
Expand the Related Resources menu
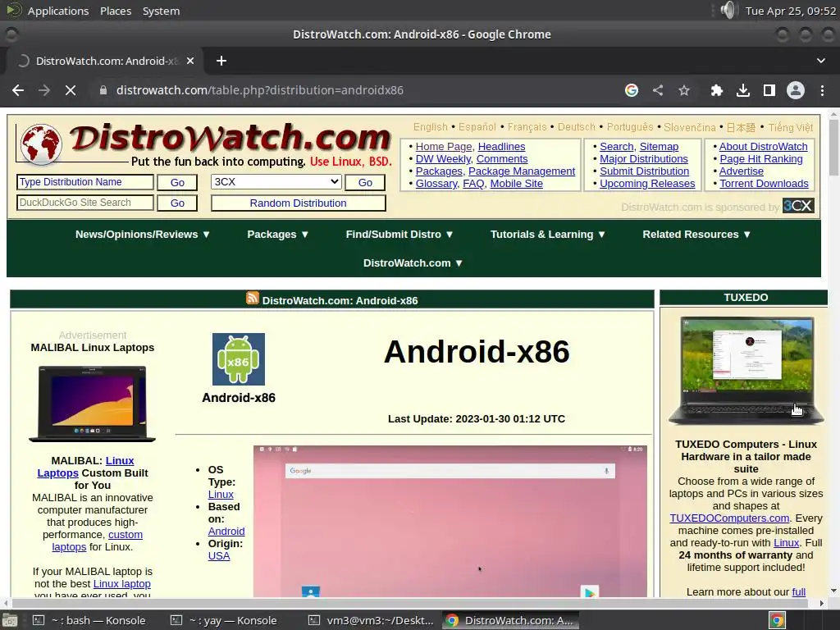pos(697,234)
